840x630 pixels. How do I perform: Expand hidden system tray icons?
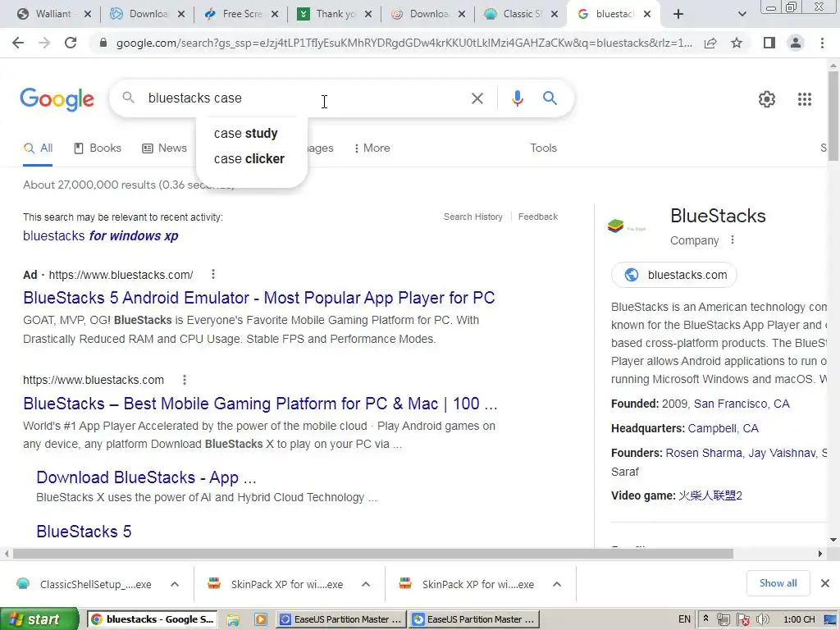706,619
